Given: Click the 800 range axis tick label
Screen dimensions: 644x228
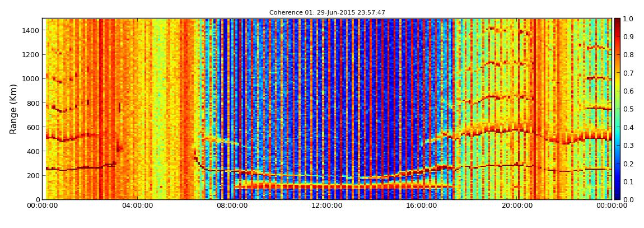Looking at the screenshot, I should click(x=34, y=103).
